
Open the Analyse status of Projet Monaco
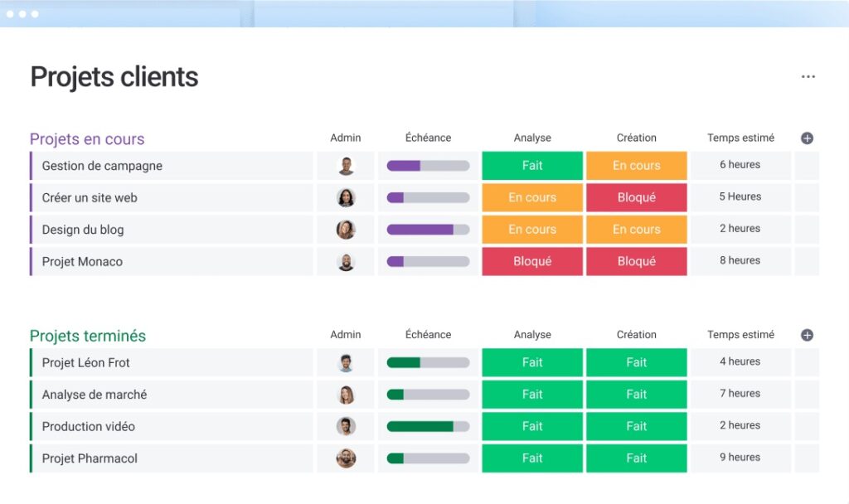(x=532, y=261)
